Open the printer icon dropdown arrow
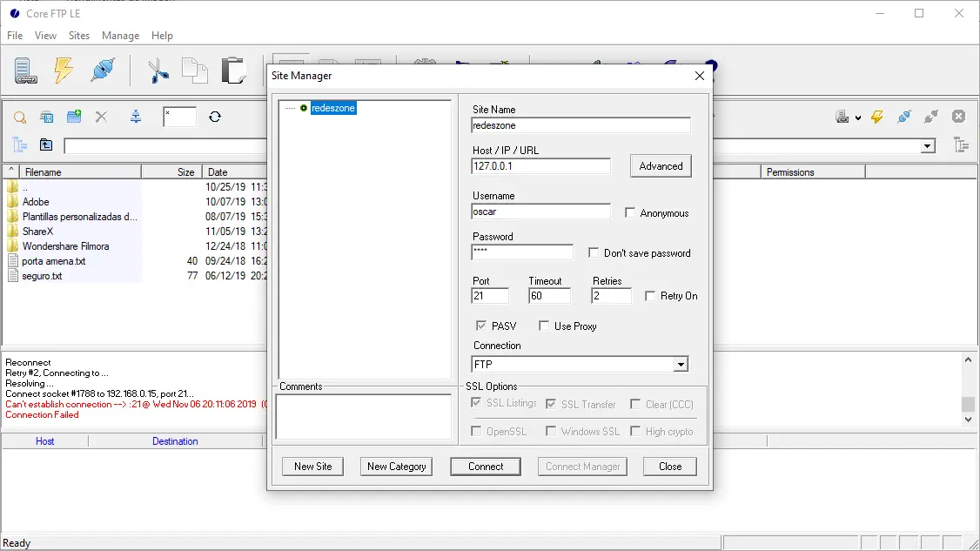This screenshot has height=551, width=980. (858, 118)
